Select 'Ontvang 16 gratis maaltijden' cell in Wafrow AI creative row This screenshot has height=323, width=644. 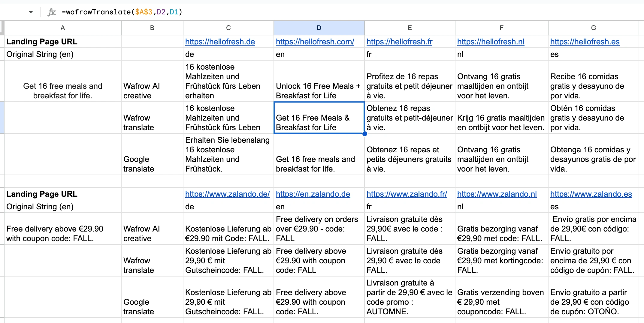coord(502,81)
